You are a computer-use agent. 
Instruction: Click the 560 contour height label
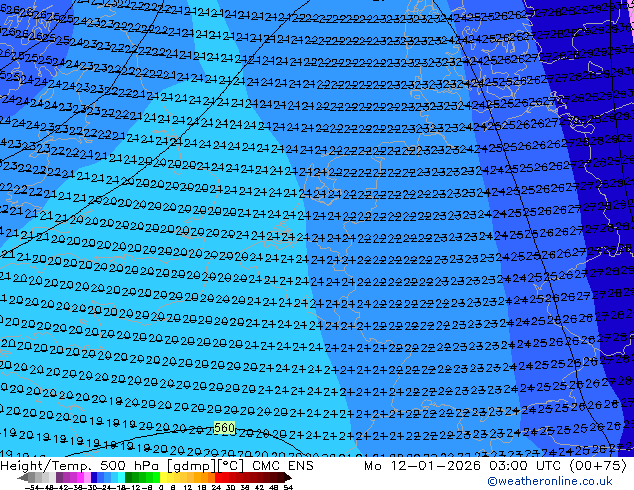click(x=224, y=428)
